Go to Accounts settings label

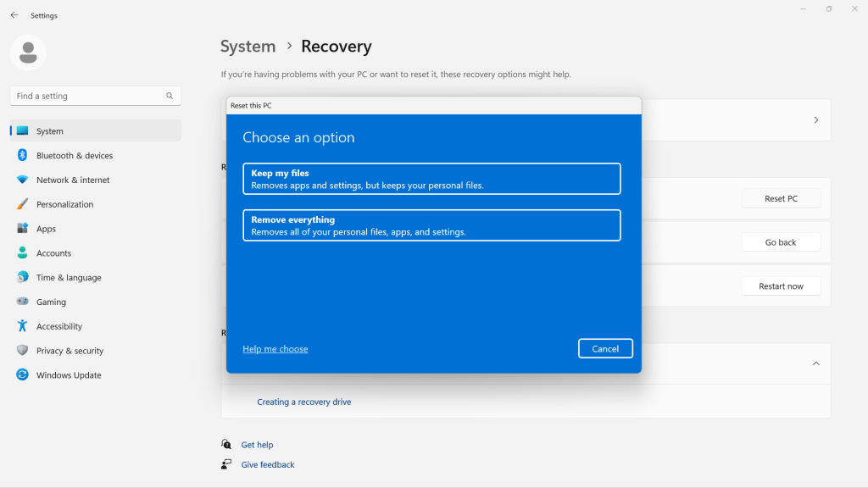(x=53, y=252)
